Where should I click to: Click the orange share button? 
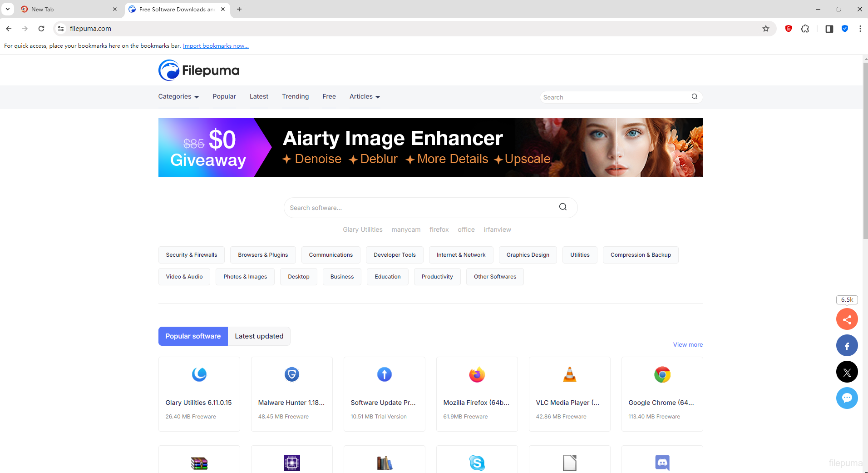point(847,319)
